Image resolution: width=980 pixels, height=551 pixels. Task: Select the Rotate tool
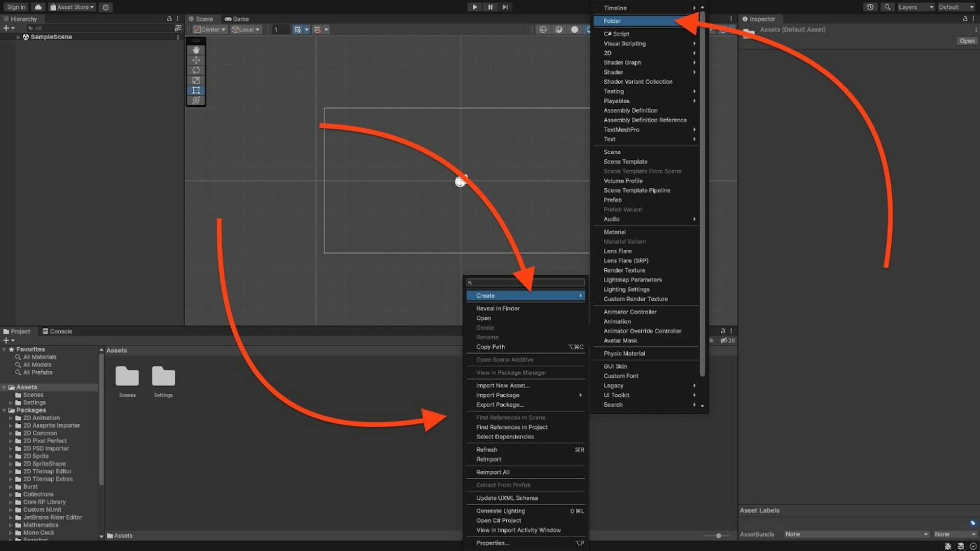pyautogui.click(x=196, y=70)
